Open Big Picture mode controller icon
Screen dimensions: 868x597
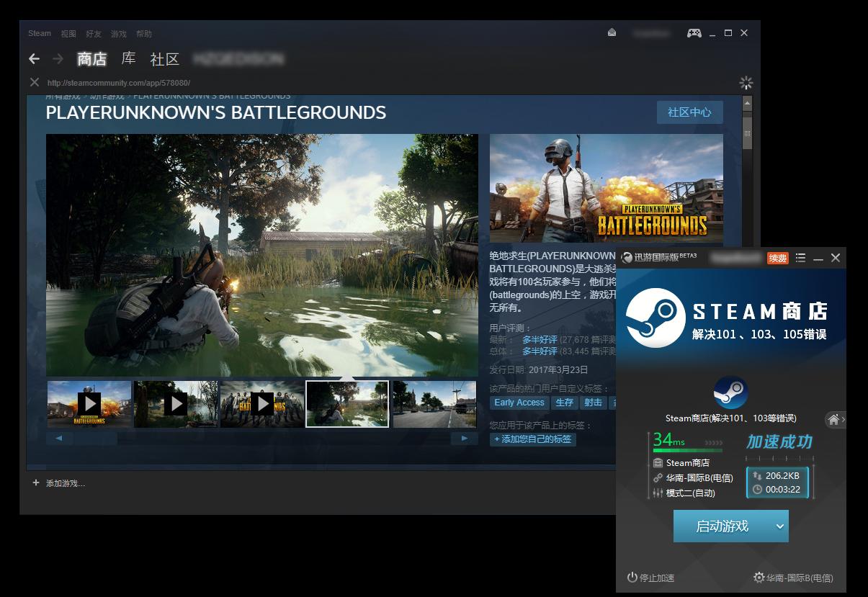click(694, 33)
